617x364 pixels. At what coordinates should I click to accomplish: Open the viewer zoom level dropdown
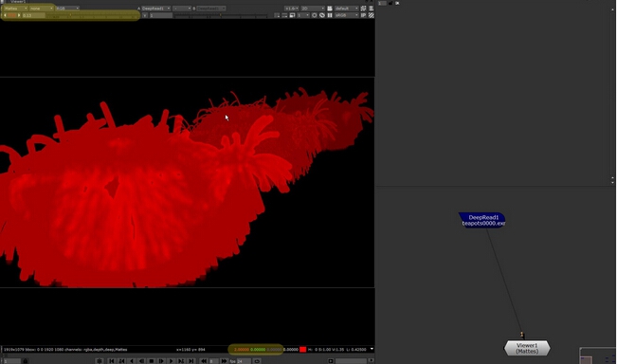(x=291, y=9)
